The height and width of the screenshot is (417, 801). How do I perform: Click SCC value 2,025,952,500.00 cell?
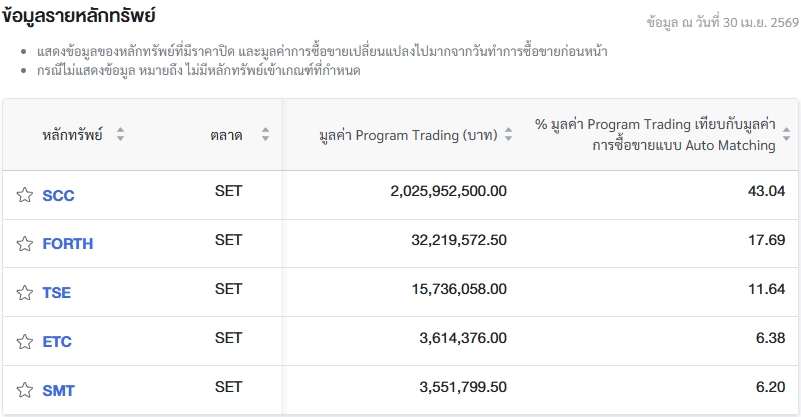point(448,191)
